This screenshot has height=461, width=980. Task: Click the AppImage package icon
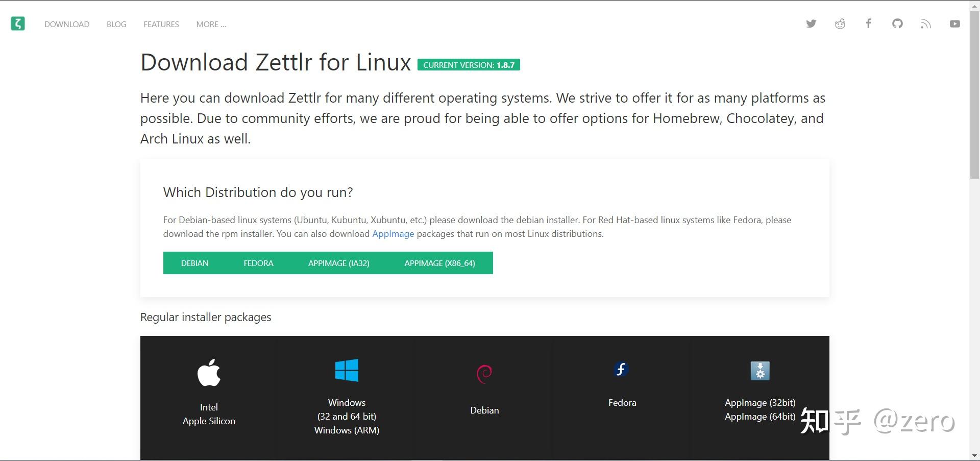tap(760, 371)
